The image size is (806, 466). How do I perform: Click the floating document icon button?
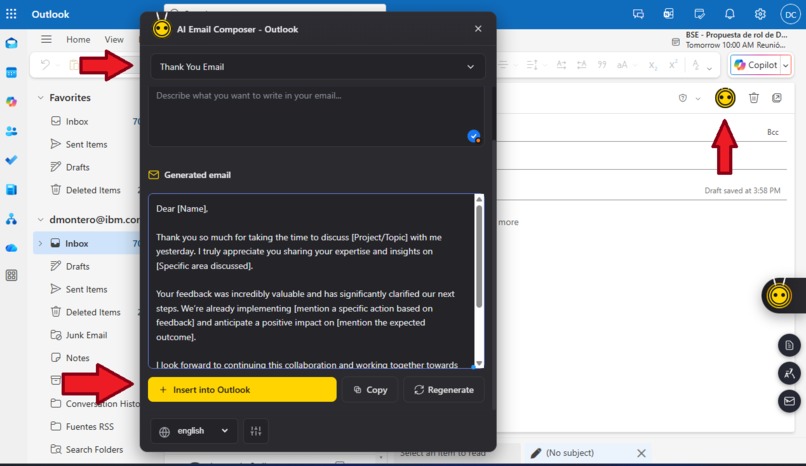click(789, 345)
